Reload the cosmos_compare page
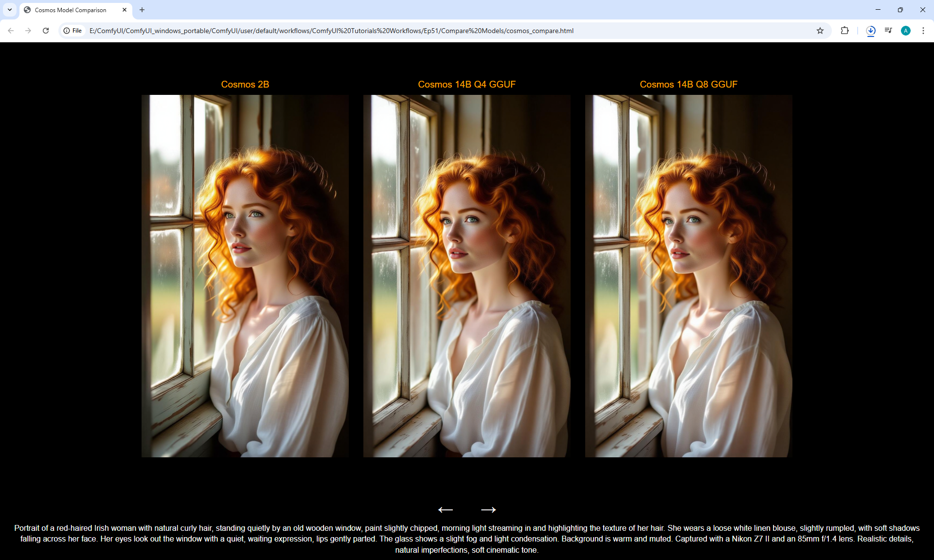Viewport: 934px width, 560px height. pyautogui.click(x=46, y=31)
